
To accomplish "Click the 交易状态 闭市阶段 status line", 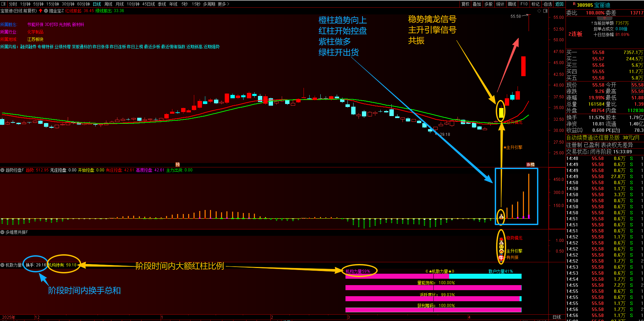I will 599,152.
